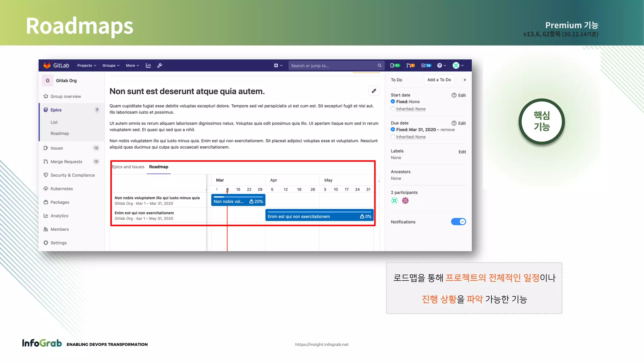Switch to Epics and Issues tab
The height and width of the screenshot is (362, 644).
tap(128, 167)
